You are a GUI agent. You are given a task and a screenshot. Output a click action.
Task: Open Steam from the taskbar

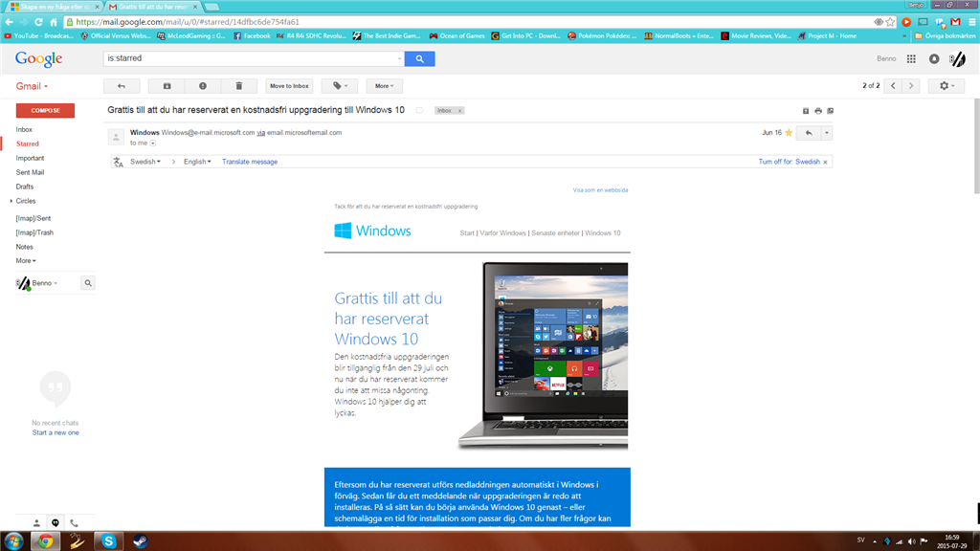(x=140, y=541)
